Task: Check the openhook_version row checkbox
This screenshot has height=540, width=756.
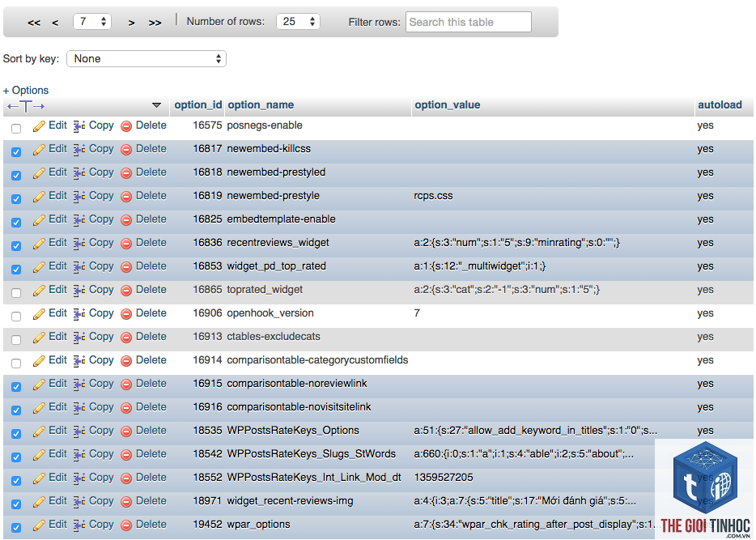Action: point(16,317)
